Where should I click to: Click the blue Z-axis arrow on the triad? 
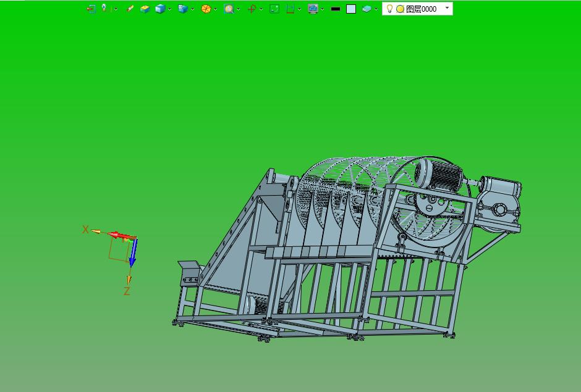coord(134,252)
